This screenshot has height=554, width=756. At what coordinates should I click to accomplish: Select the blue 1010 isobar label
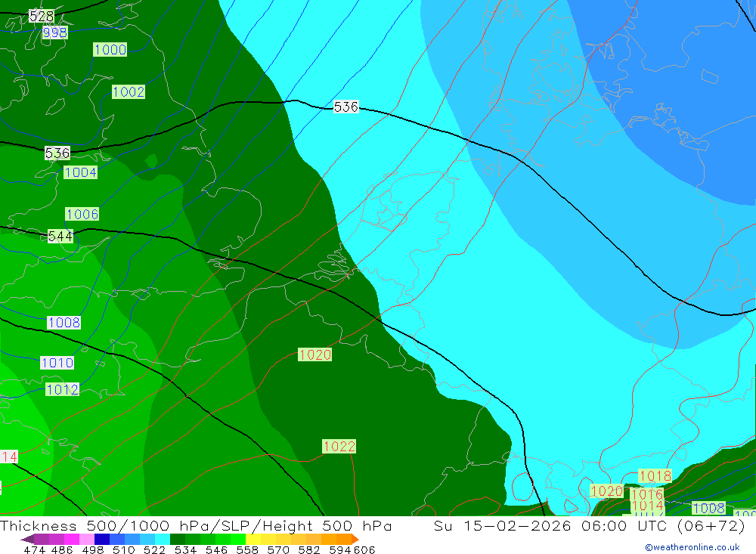tap(57, 363)
